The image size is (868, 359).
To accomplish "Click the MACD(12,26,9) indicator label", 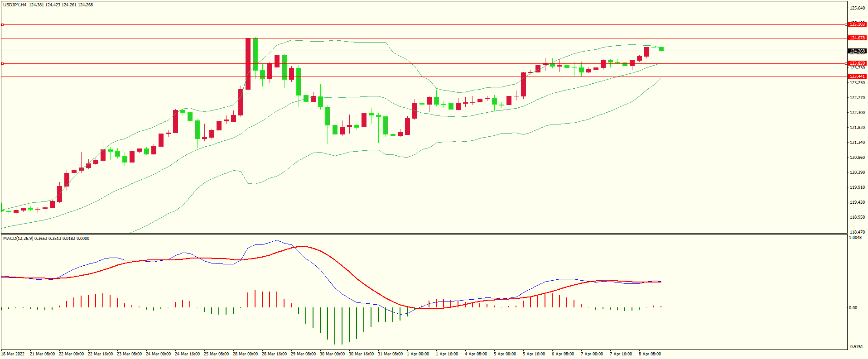I will coord(18,239).
